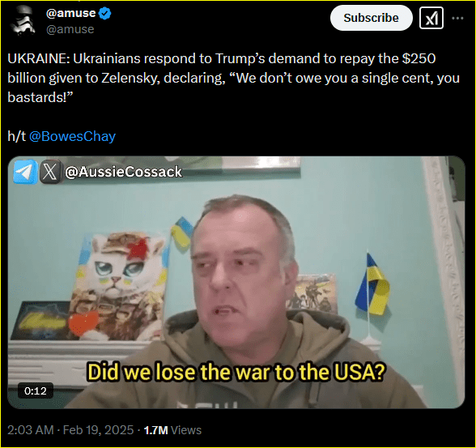This screenshot has width=476, height=448.
Task: Click the X logo watermark in video
Action: pyautogui.click(x=50, y=173)
